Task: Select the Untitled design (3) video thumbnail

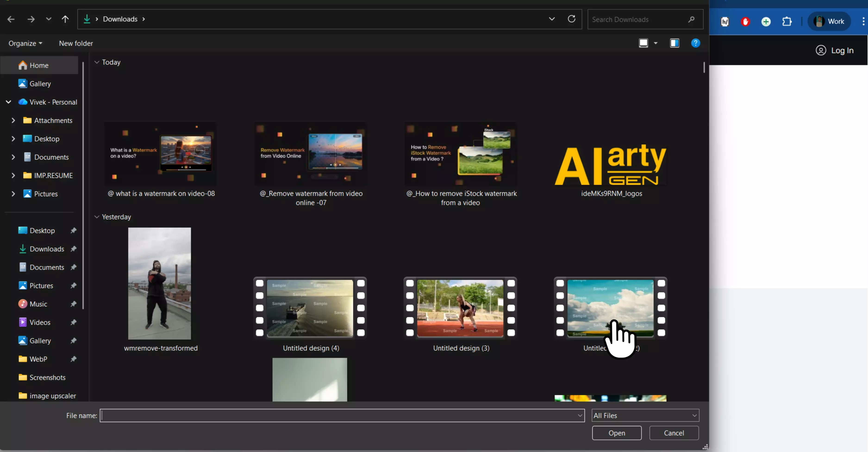Action: 460,308
